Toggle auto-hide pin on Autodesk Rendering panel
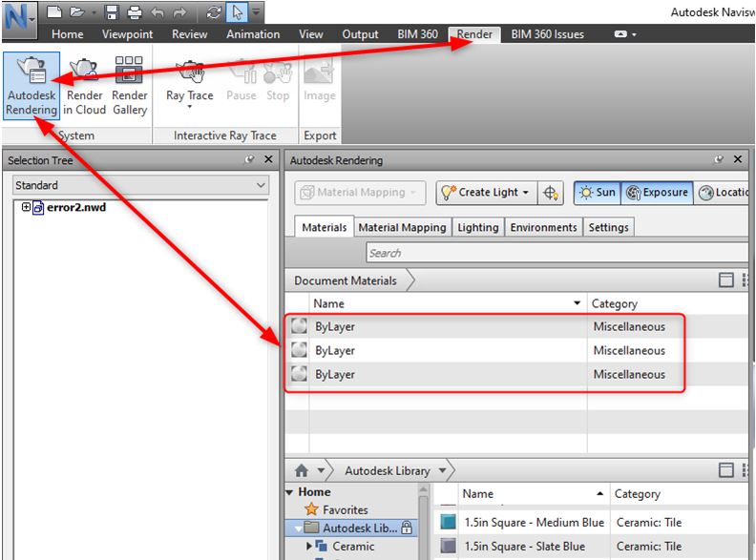The height and width of the screenshot is (560, 756). click(719, 159)
